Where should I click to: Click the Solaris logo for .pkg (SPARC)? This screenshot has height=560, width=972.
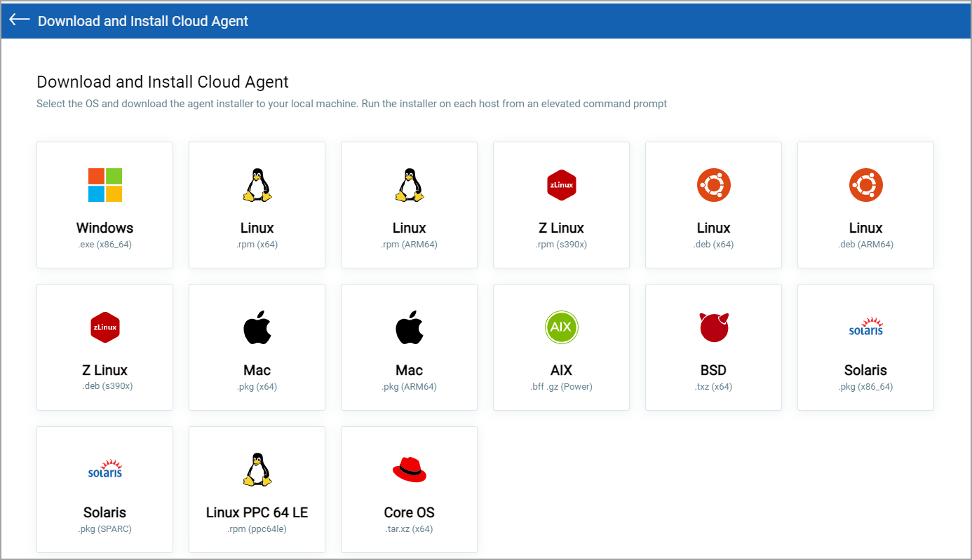click(105, 470)
